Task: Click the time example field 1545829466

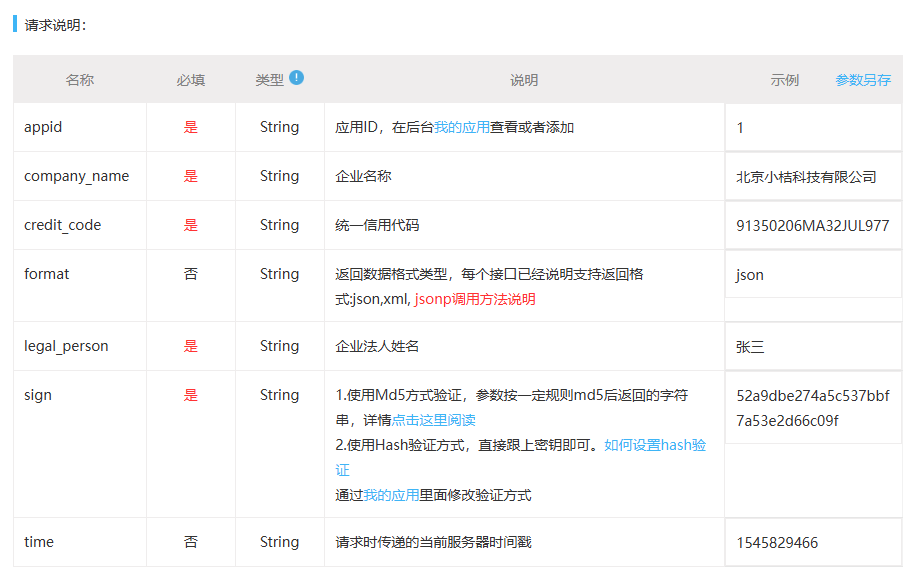Action: click(813, 543)
